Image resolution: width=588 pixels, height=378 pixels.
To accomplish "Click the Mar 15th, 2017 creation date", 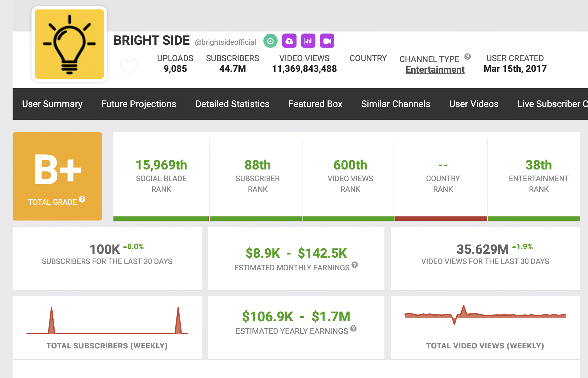I will click(515, 69).
